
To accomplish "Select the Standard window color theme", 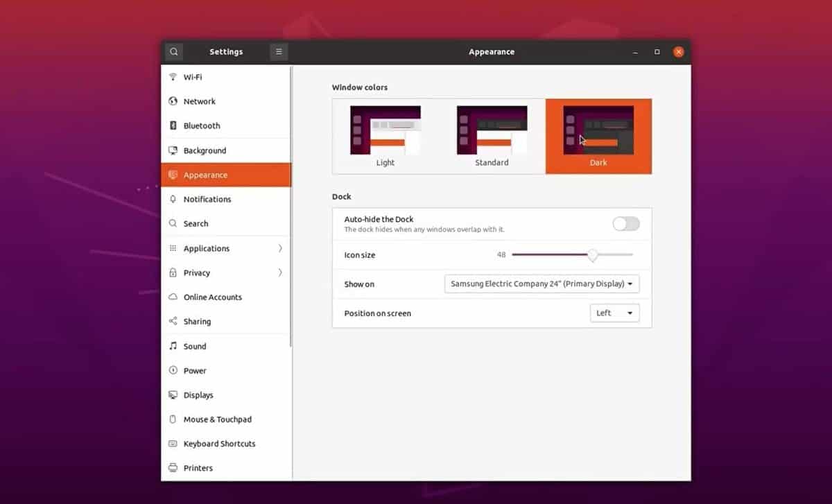I will [x=492, y=136].
